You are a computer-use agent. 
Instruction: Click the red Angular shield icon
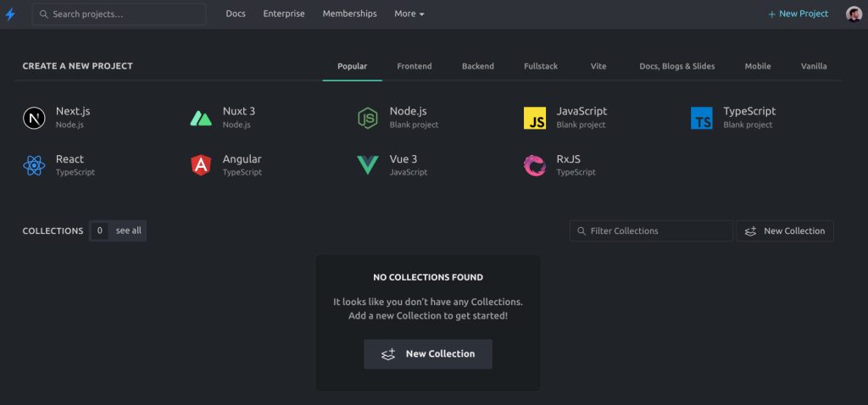point(201,165)
